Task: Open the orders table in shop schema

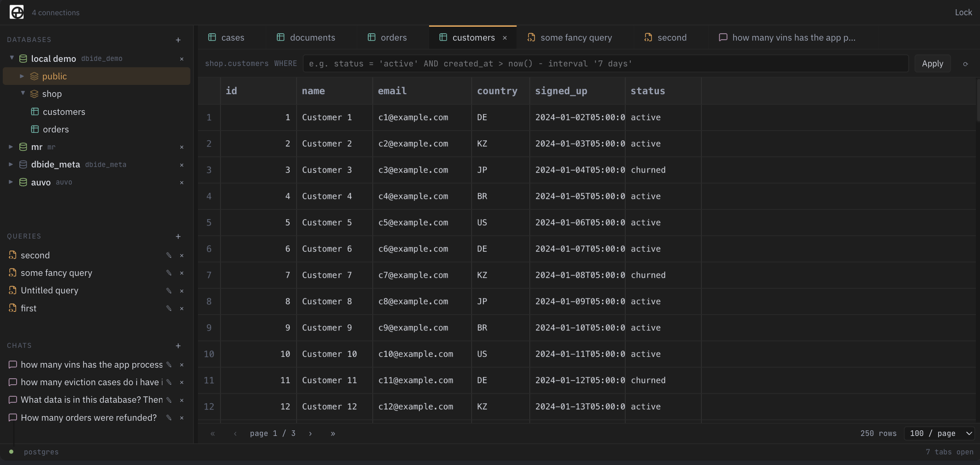Action: (56, 130)
